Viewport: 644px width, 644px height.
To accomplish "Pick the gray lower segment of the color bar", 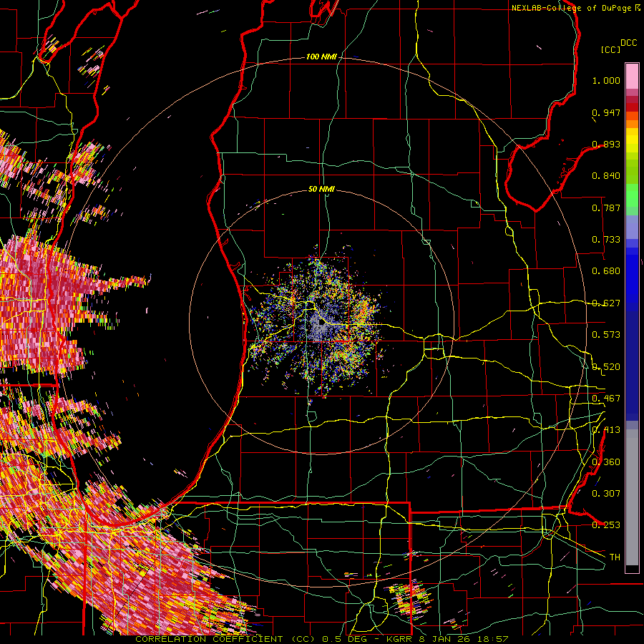I will tap(632, 497).
